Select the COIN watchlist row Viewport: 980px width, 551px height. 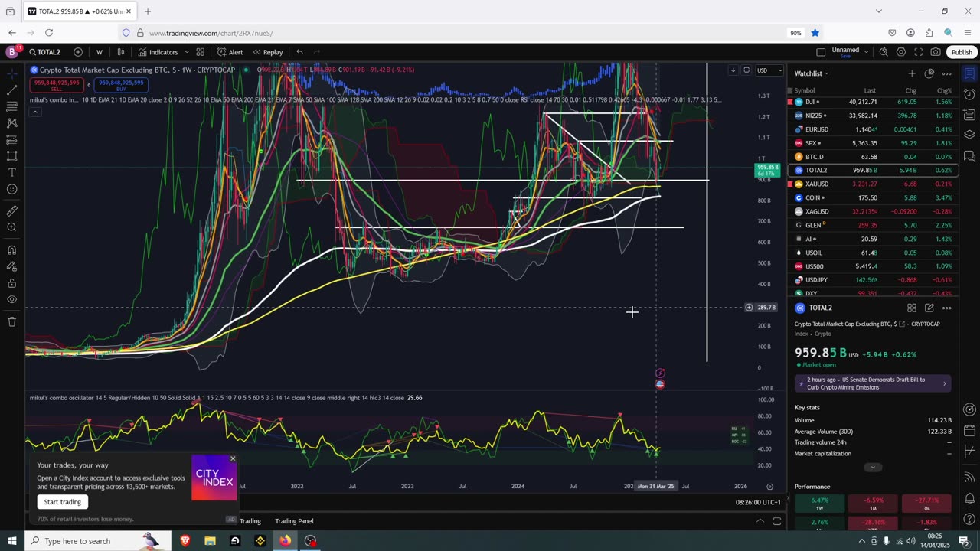point(872,197)
